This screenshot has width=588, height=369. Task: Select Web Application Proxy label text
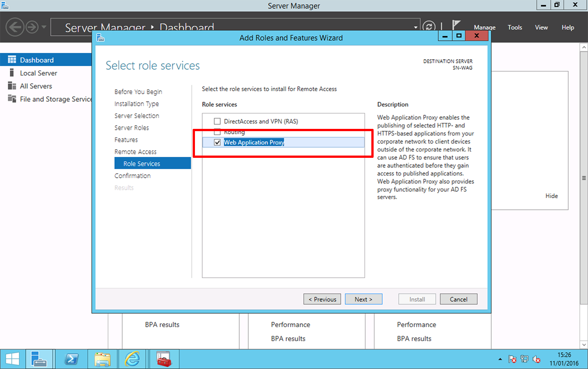click(x=254, y=142)
